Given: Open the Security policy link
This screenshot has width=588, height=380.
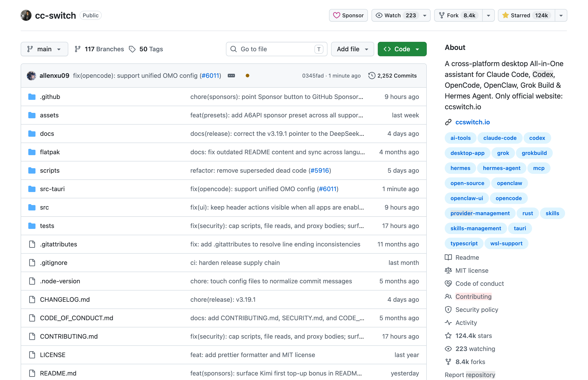Looking at the screenshot, I should [471, 310].
